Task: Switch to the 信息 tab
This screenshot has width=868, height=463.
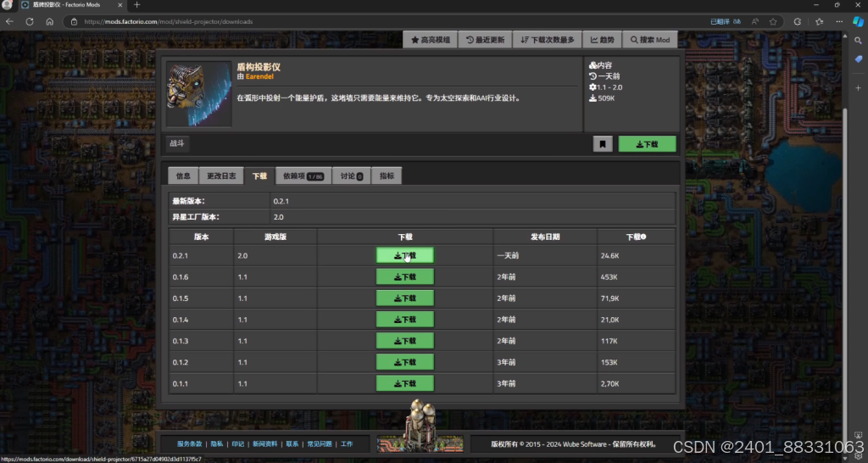Action: click(183, 176)
